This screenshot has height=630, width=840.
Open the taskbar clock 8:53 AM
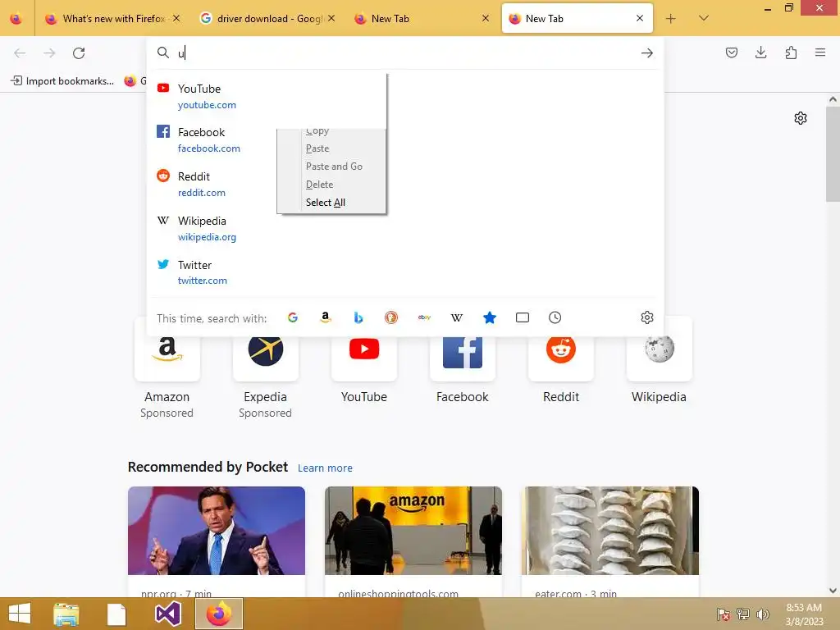pyautogui.click(x=804, y=614)
